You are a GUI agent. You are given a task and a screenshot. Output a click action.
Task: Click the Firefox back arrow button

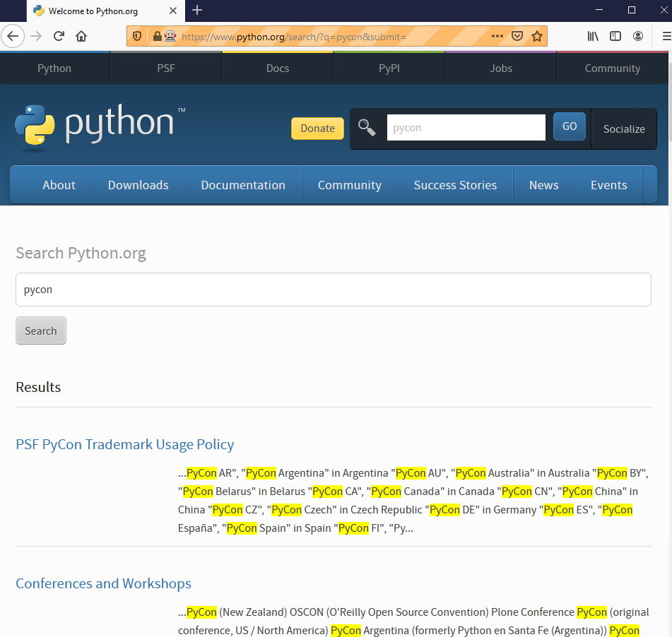point(13,36)
